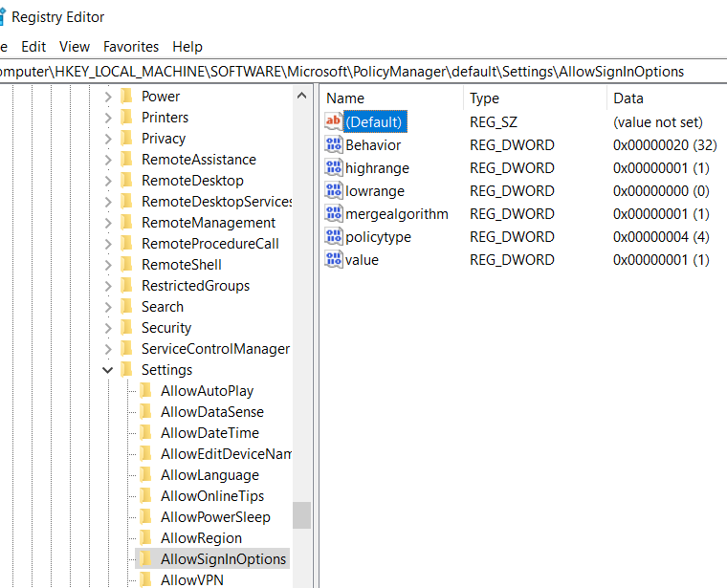Click the AllowLanguage folder icon
This screenshot has width=727, height=588.
pos(145,475)
